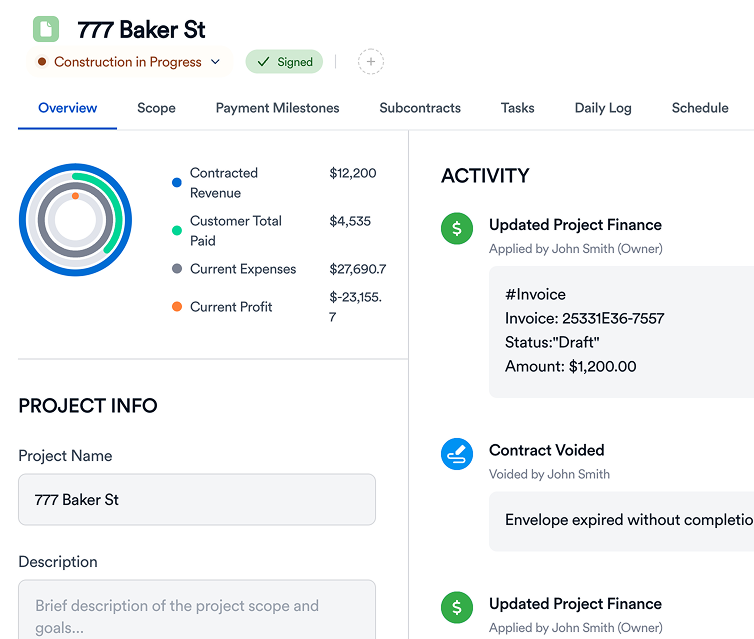The image size is (754, 639).
Task: Click the $4,535 customer paid value
Action: 350,221
